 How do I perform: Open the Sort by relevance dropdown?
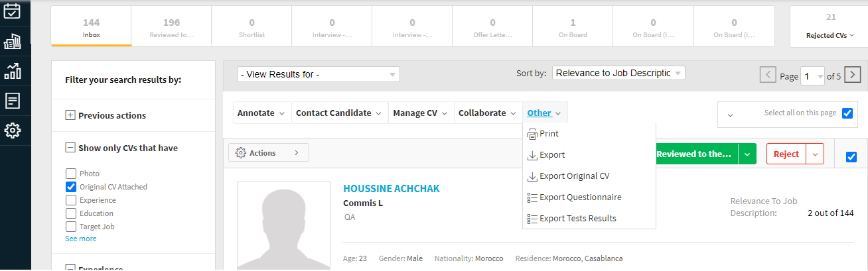[x=618, y=74]
